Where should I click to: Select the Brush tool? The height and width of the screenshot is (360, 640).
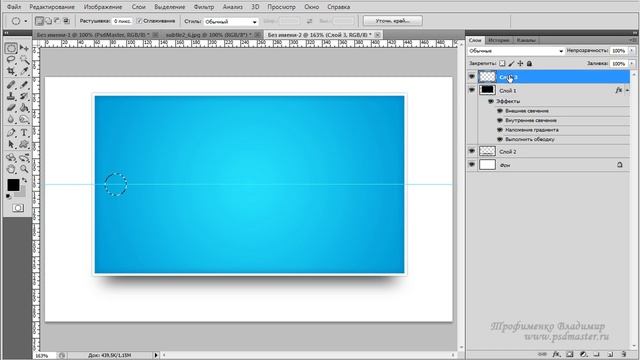[24, 85]
